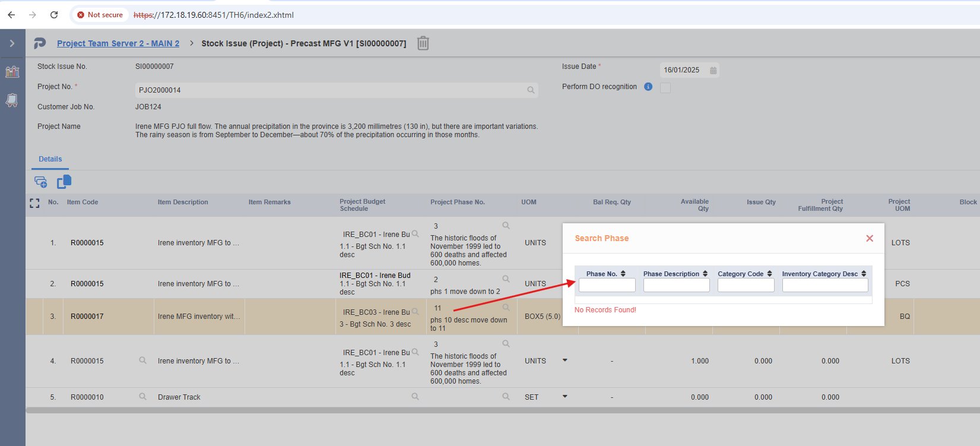Click the Phase No. filter field
The width and height of the screenshot is (980, 446).
(607, 285)
